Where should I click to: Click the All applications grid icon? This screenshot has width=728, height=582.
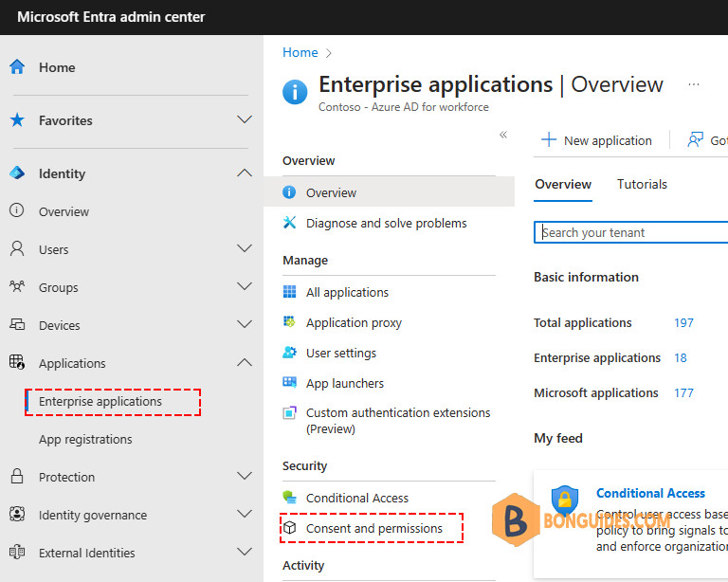(289, 292)
